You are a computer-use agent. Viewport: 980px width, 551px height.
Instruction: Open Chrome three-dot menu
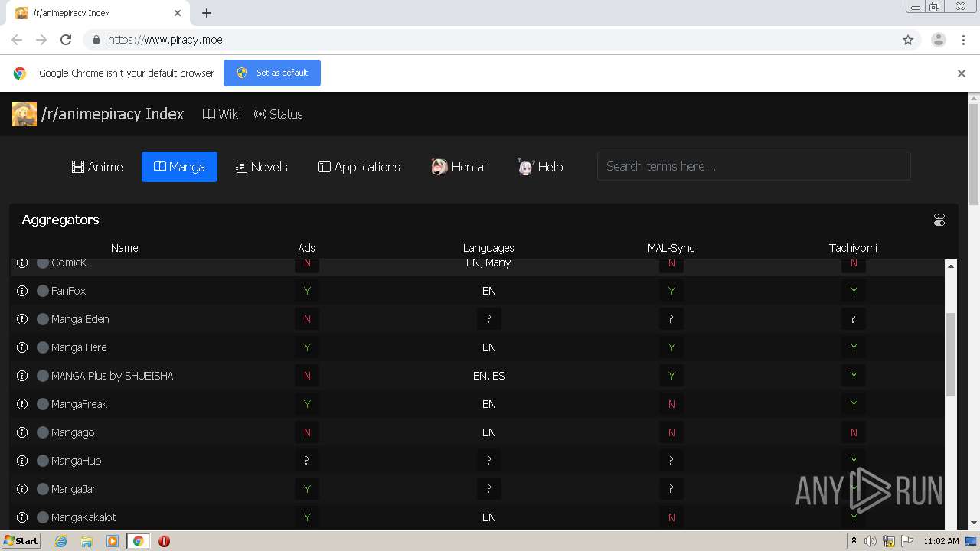pyautogui.click(x=964, y=40)
